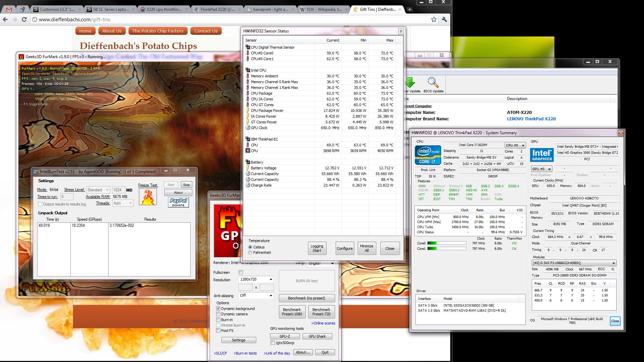This screenshot has width=644, height=362.
Task: Open the FurMark language dropdown
Action: 321,263
